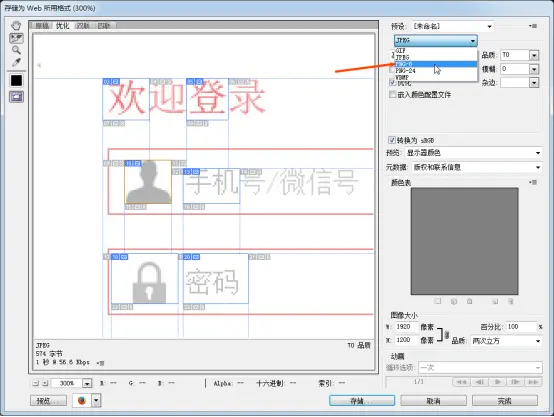Click the 品质 quality value field
The width and height of the screenshot is (554, 417).
515,55
